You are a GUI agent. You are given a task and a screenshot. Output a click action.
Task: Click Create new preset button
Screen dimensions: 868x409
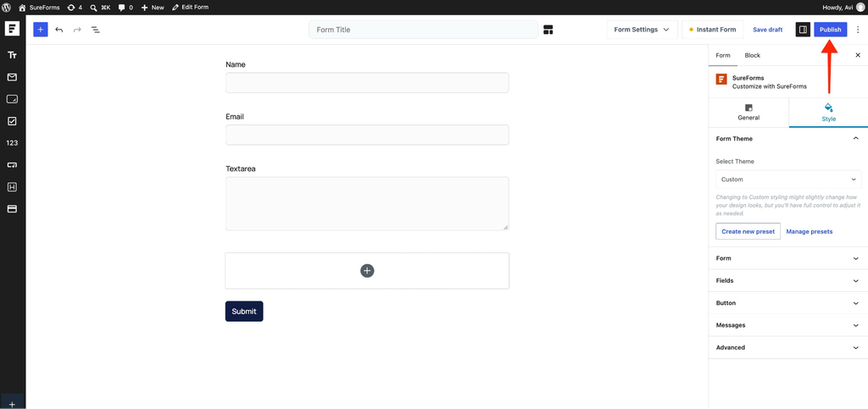pos(748,231)
